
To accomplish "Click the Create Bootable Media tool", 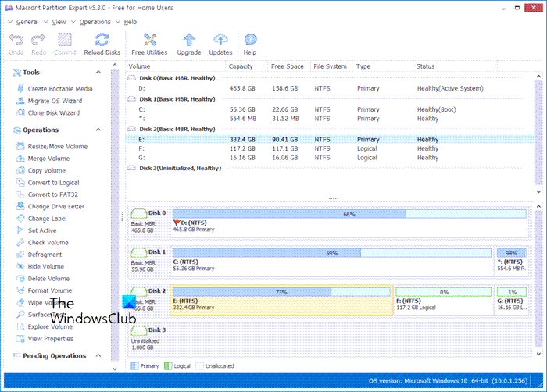I will pos(59,89).
